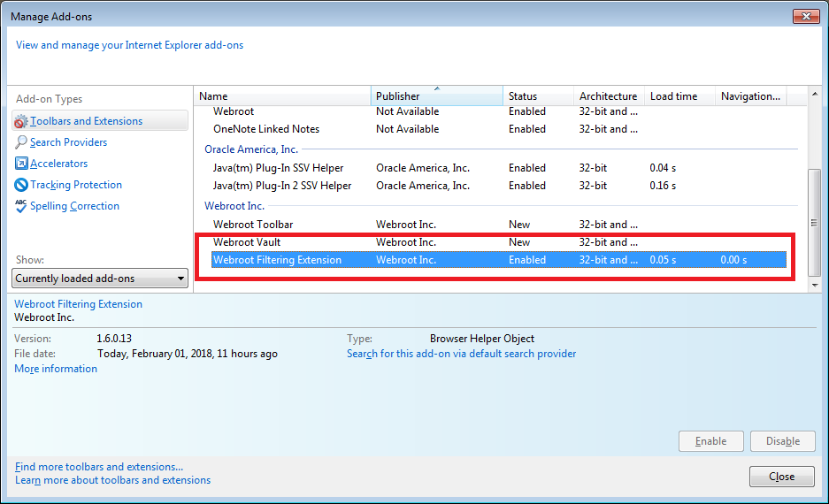Screen dimensions: 829x504
Task: Click the Navigation column header
Action: pyautogui.click(x=751, y=96)
